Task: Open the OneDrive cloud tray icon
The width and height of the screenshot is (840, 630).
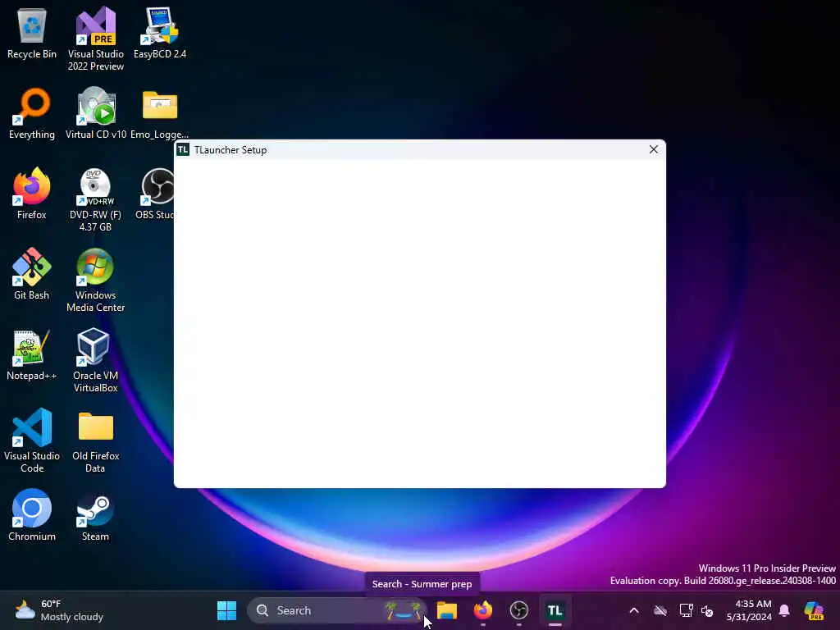Action: tap(660, 610)
